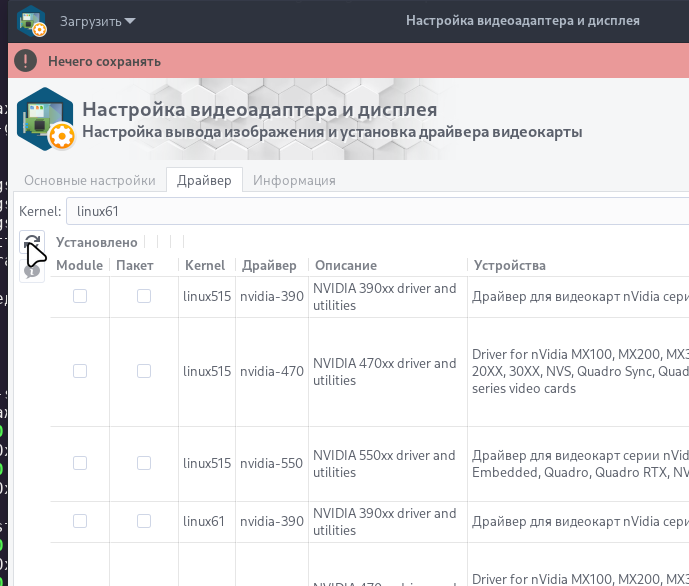Sort the table by the Драйвер column header
The height and width of the screenshot is (586, 689).
pos(268,265)
